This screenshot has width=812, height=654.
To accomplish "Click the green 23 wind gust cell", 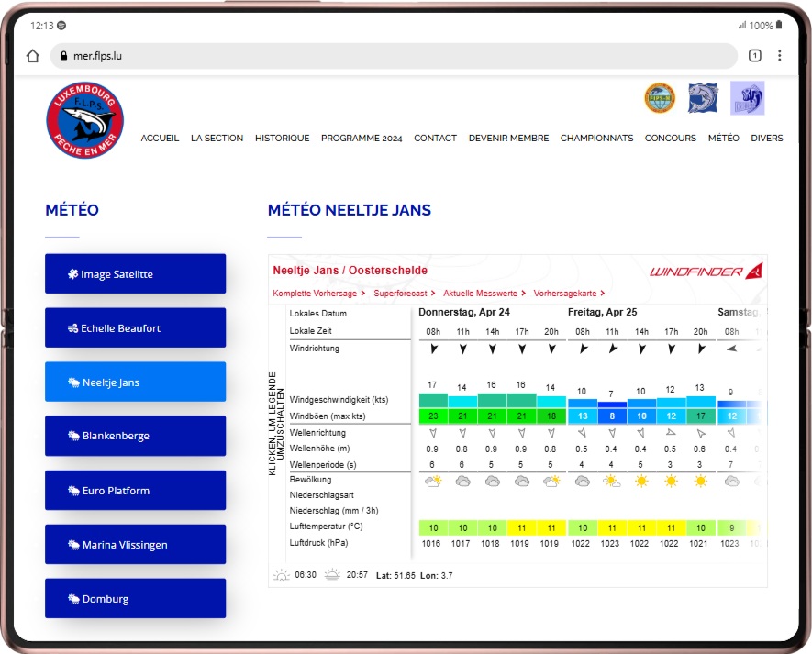I will coord(433,416).
